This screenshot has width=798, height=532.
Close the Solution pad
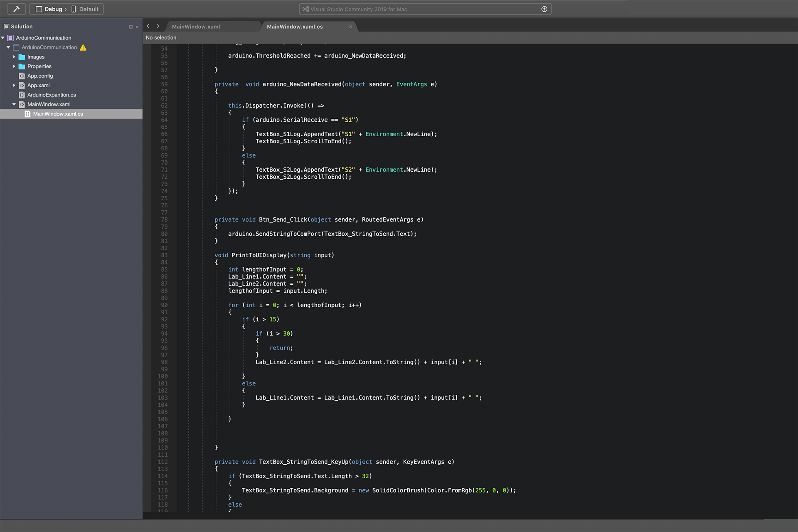click(x=137, y=27)
